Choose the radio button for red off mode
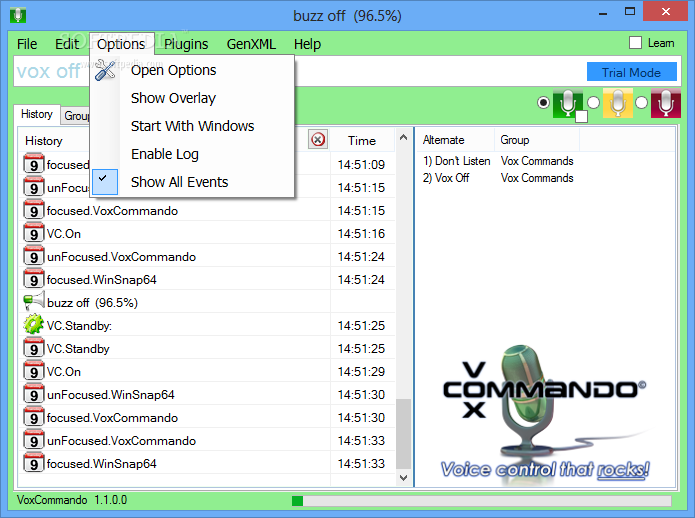 pos(641,103)
